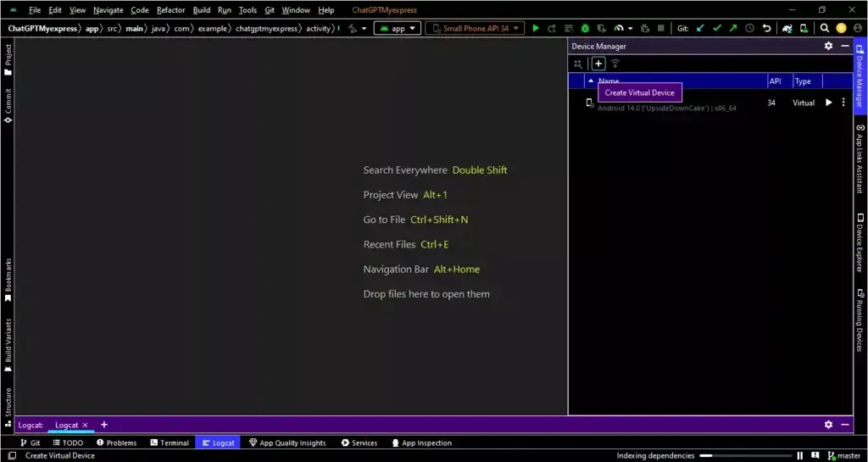Open the Tools menu
The image size is (868, 462).
point(248,10)
